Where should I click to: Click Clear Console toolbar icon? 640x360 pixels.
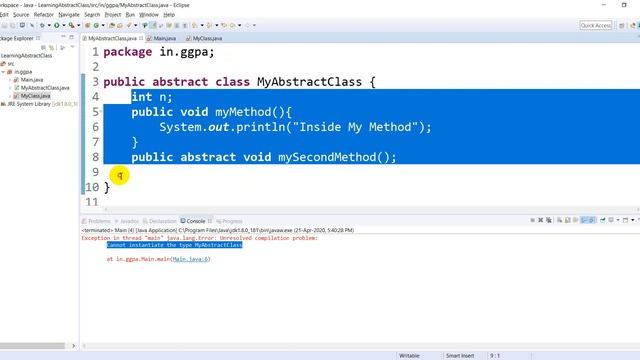click(560, 220)
